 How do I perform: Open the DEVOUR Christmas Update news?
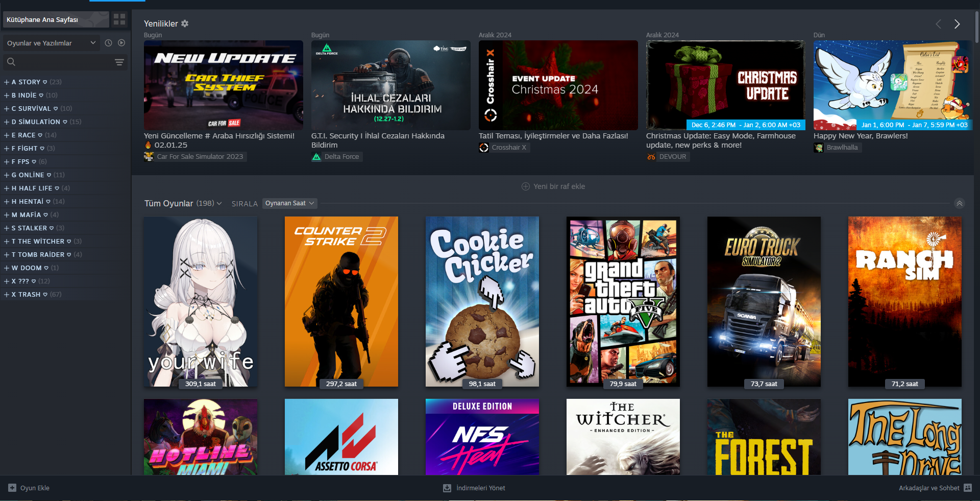click(726, 85)
